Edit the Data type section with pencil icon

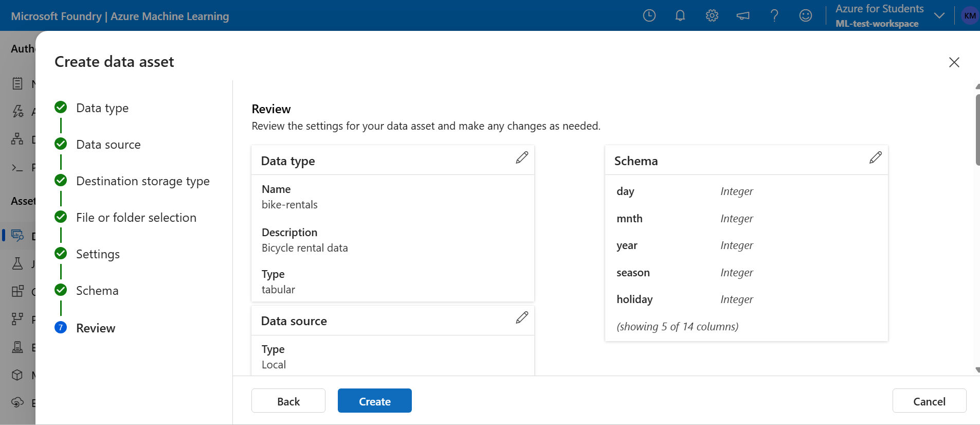[x=522, y=158]
